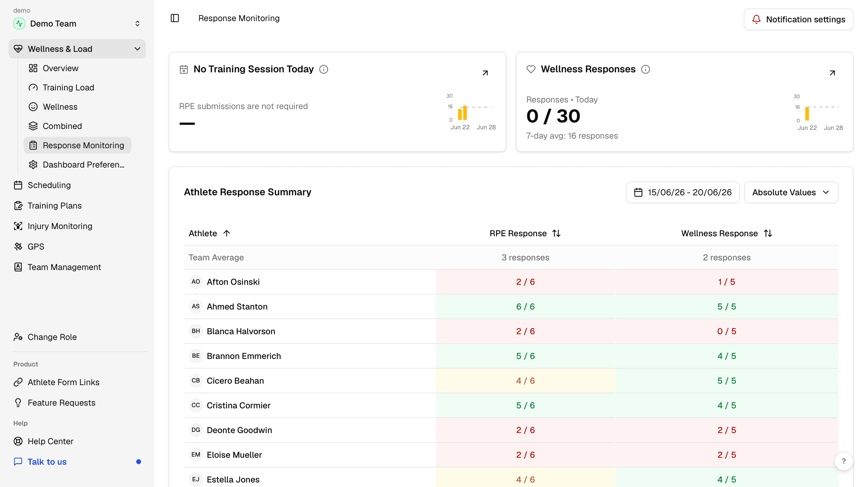Click info icon beside Wellness Responses
Screen dimensions: 868x487
coord(645,69)
